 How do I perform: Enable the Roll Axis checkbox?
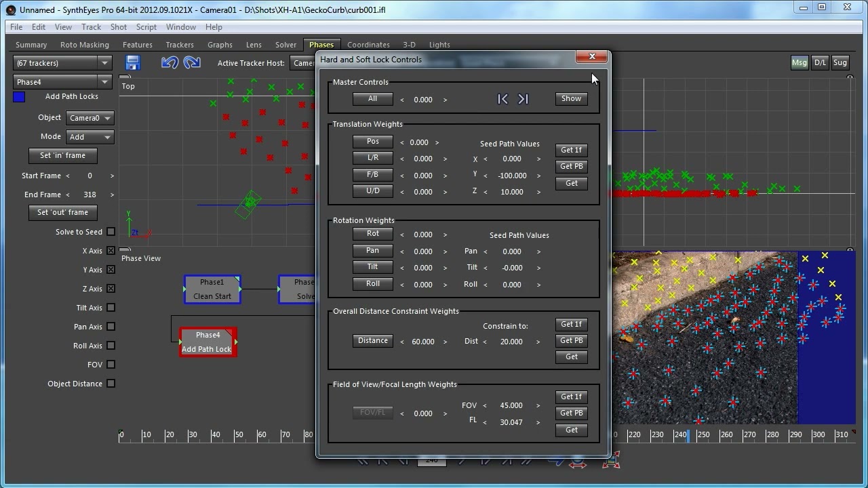111,346
